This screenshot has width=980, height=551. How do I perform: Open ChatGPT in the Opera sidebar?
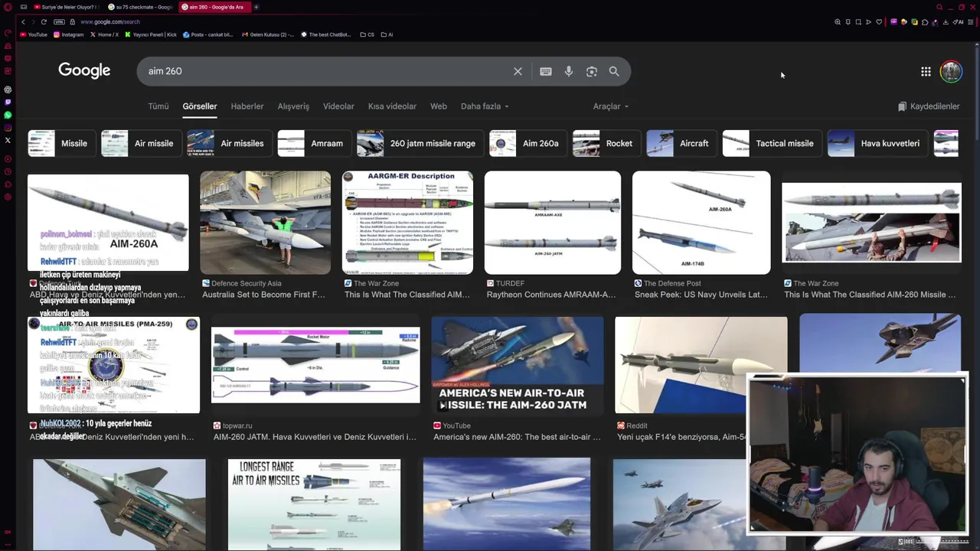point(8,90)
